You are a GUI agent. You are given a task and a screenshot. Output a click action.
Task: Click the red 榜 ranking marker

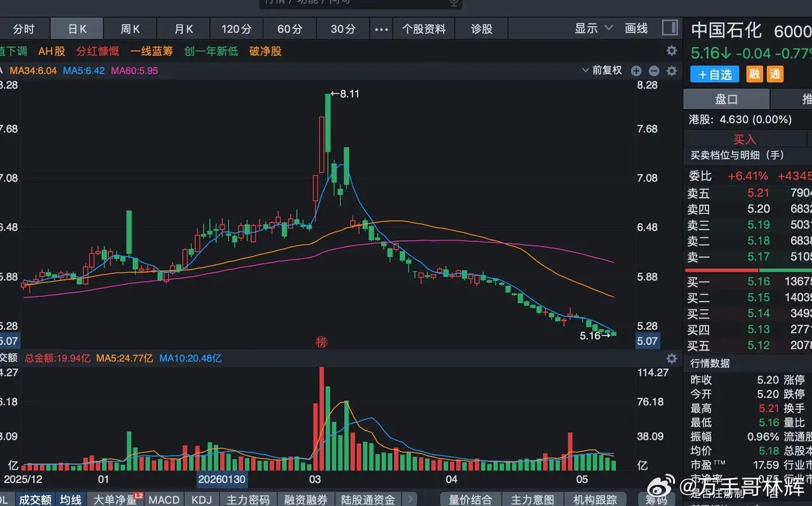coord(321,342)
